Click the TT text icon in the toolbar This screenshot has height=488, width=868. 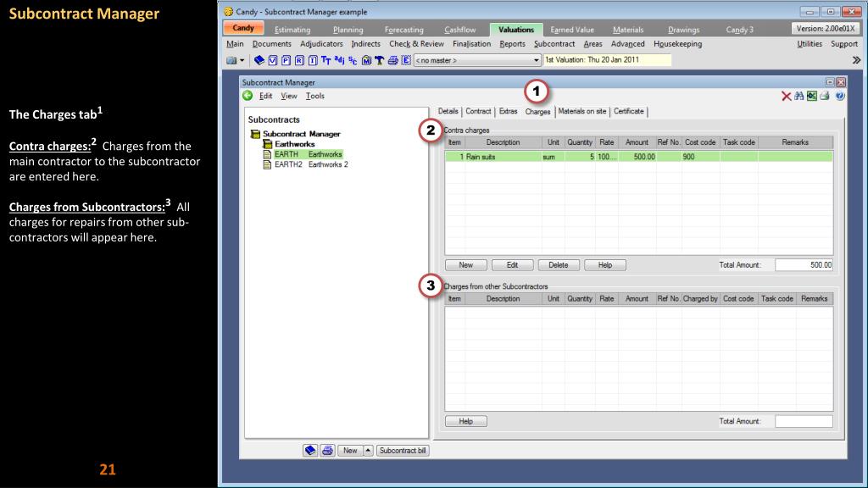[x=326, y=60]
